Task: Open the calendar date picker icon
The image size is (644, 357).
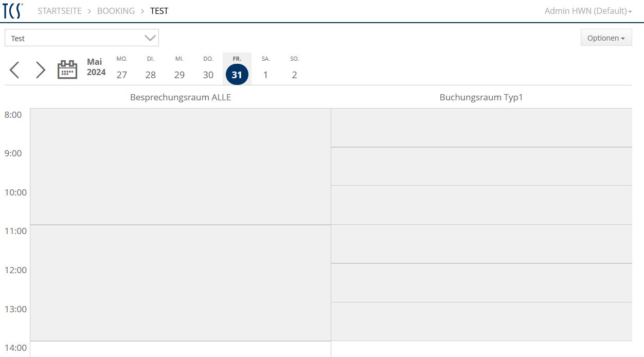Action: pos(67,69)
